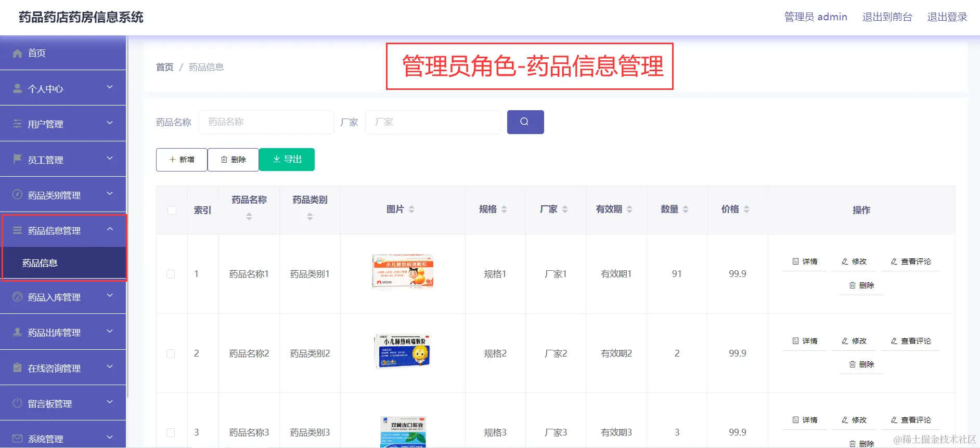Open 留言板管理 menu label

(x=50, y=404)
